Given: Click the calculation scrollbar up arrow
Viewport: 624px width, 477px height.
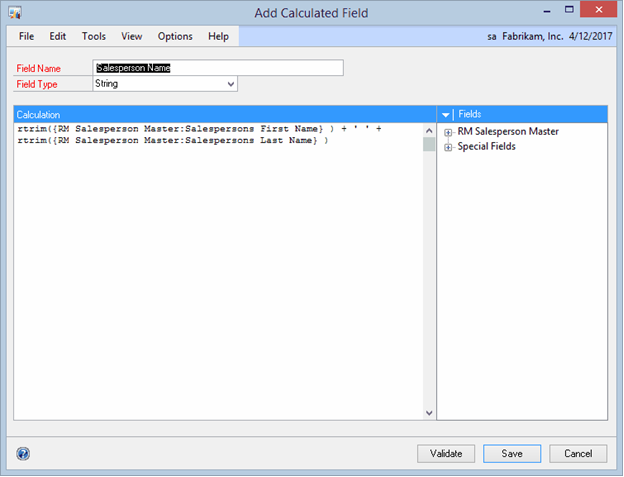Looking at the screenshot, I should pos(429,130).
